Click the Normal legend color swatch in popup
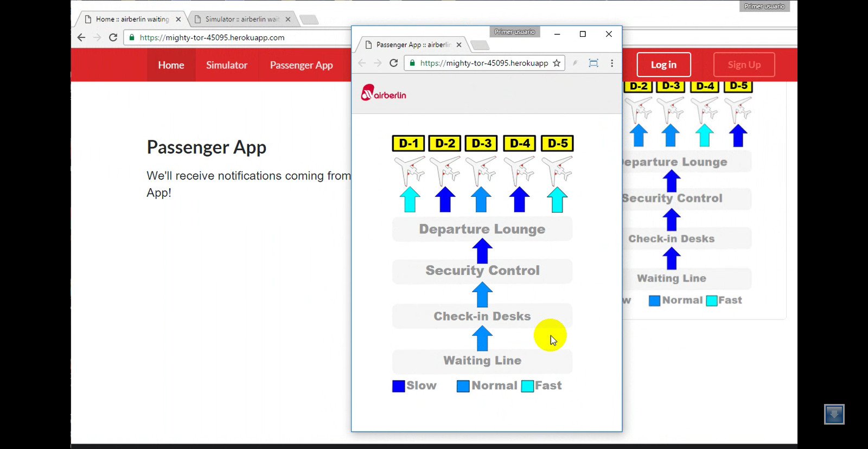 (x=463, y=386)
